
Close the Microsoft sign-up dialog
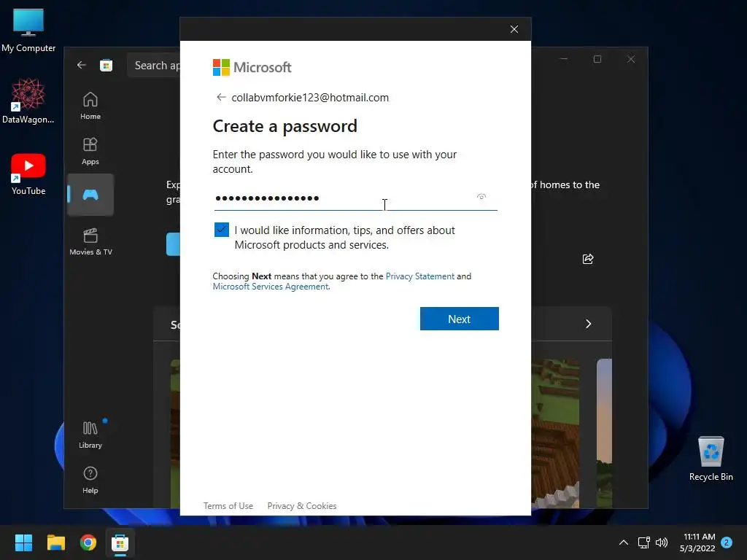[514, 29]
